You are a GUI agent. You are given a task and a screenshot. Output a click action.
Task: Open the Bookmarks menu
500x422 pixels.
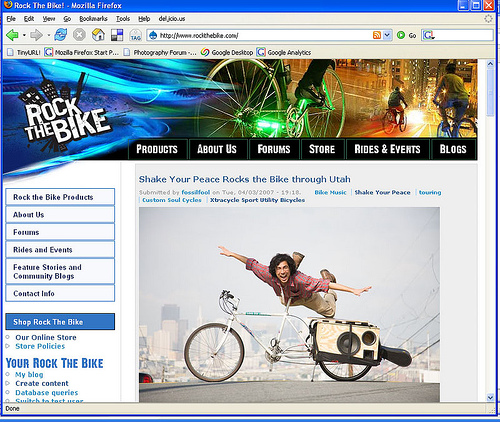click(x=93, y=19)
